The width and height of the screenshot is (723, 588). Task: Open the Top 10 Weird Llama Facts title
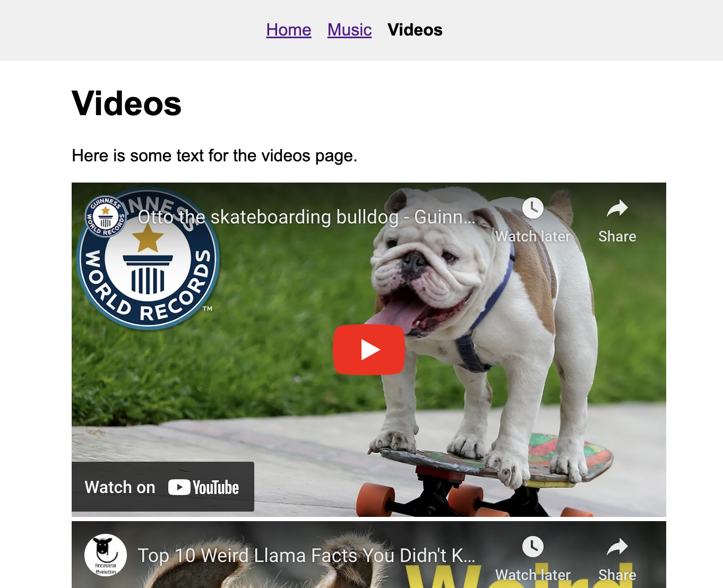[x=306, y=556]
